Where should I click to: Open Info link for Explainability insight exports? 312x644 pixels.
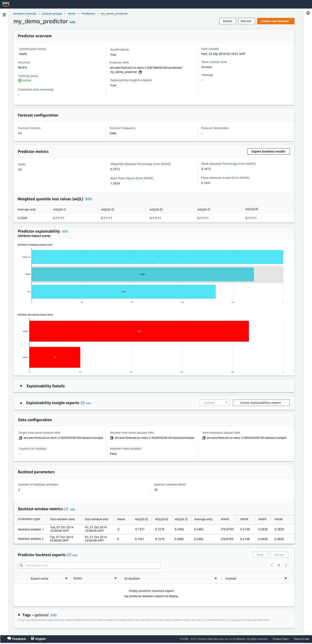point(88,403)
